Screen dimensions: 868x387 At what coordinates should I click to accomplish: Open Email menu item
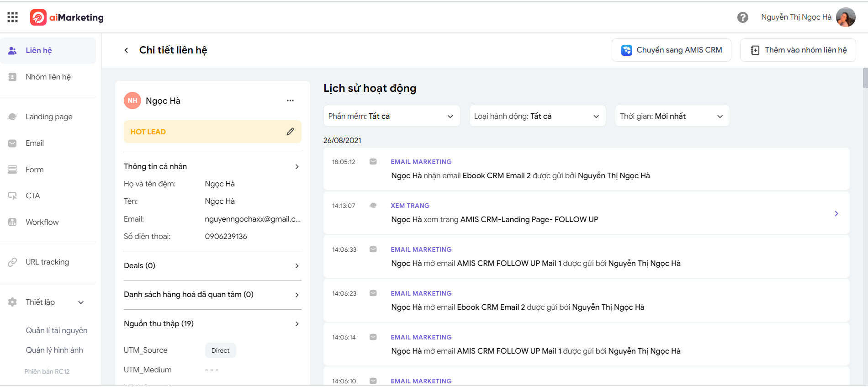click(48, 143)
